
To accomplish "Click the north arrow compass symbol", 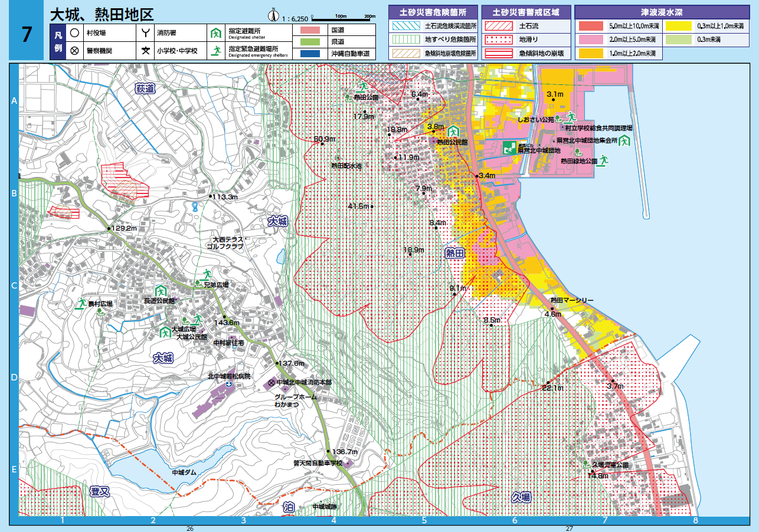I will (x=273, y=16).
